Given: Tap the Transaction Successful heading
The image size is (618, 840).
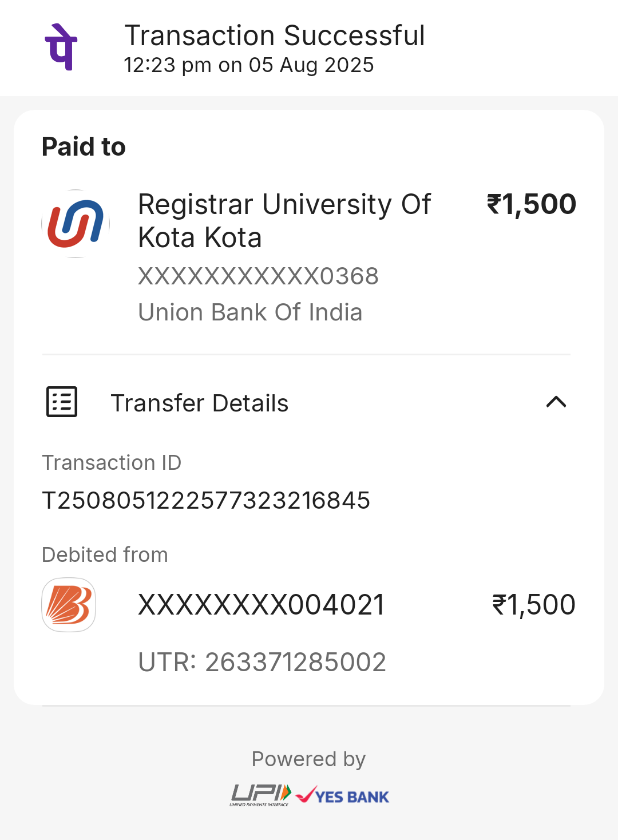Looking at the screenshot, I should [275, 35].
